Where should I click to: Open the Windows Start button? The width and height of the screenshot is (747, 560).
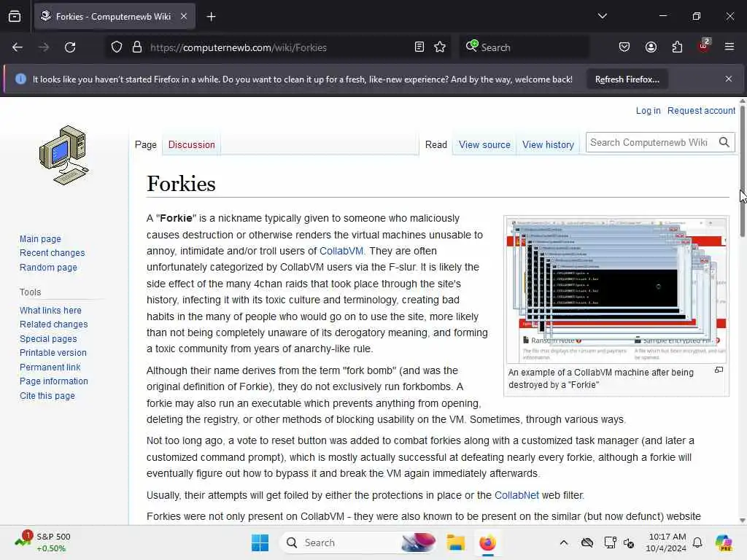coord(260,542)
